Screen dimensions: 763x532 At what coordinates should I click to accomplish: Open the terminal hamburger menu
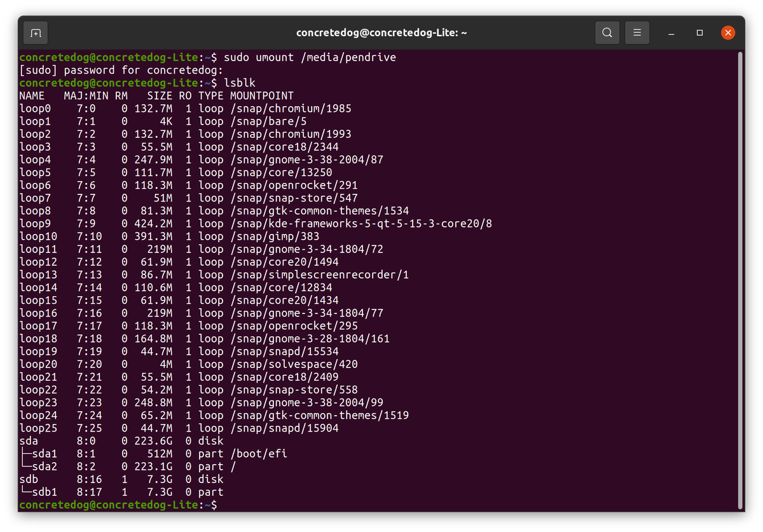click(x=637, y=32)
